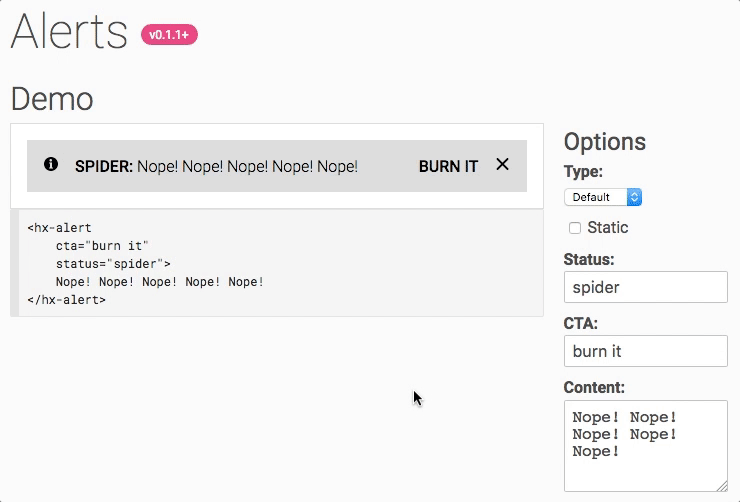
Task: Click the Static checkbox label text
Action: point(608,228)
